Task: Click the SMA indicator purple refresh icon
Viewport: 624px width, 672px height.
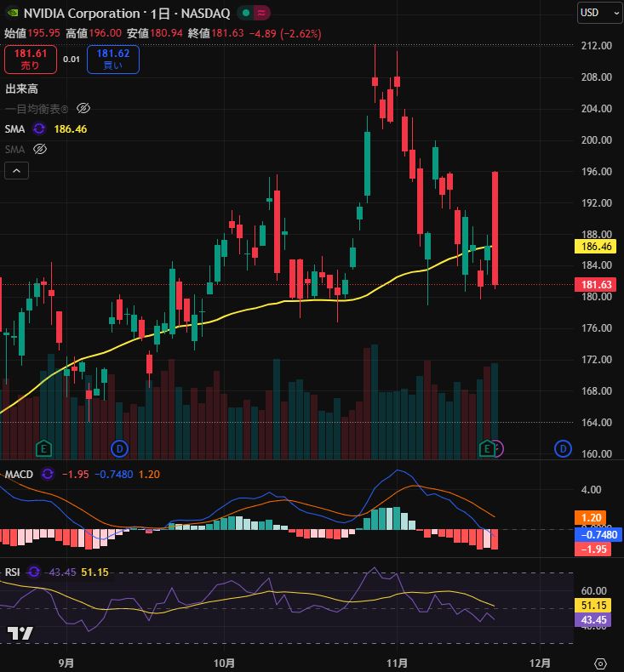Action: [39, 128]
